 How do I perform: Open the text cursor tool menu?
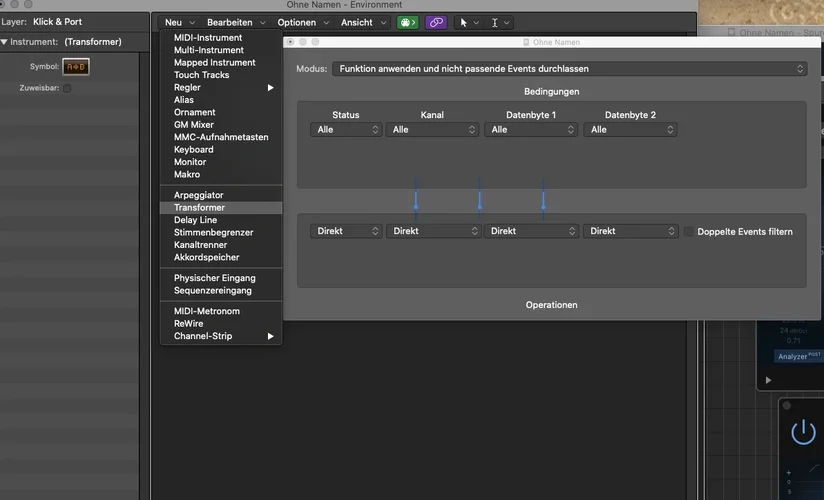click(500, 22)
